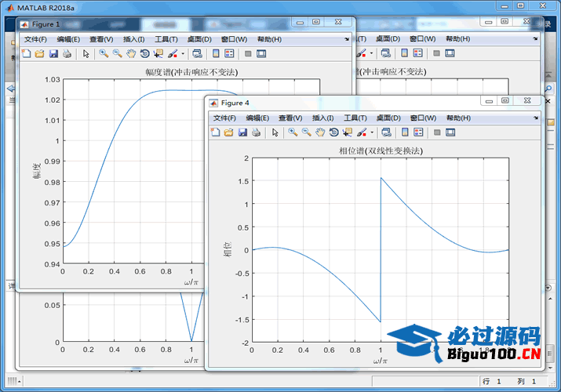Select Edit Plot arrow in Figure 4 toolbar
The width and height of the screenshot is (561, 392).
click(275, 132)
